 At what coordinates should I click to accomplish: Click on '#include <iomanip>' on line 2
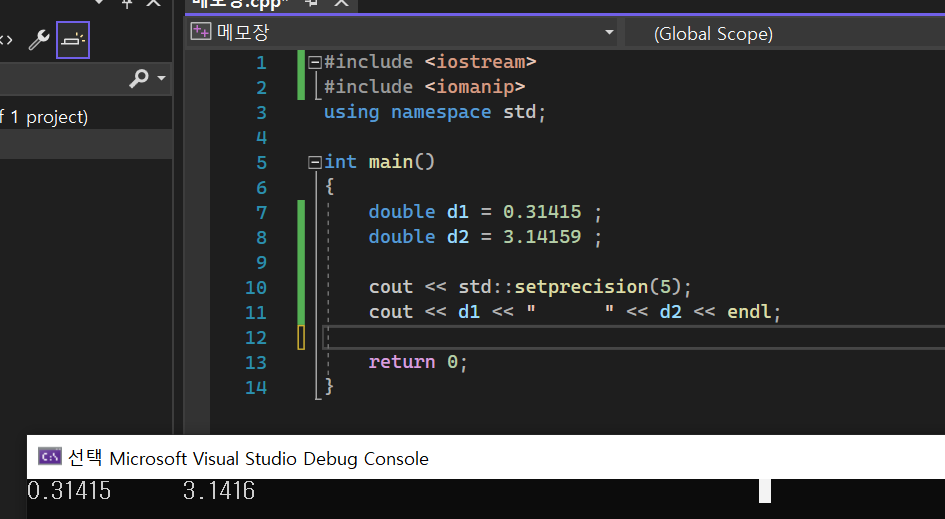(x=424, y=87)
